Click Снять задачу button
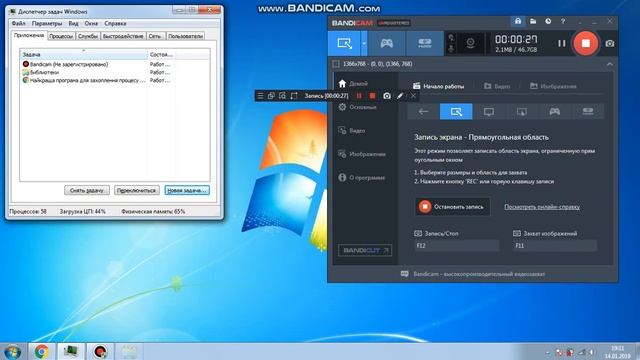The width and height of the screenshot is (640, 360). tap(87, 190)
